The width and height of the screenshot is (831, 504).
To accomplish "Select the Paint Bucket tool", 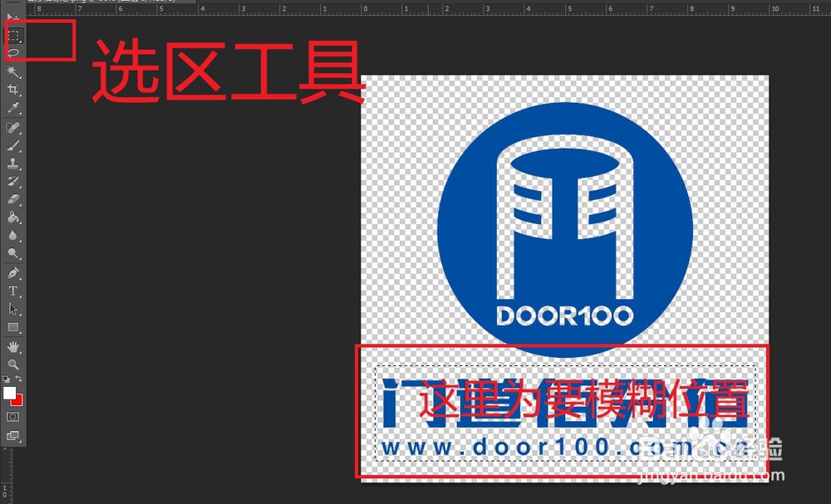I will tap(13, 218).
